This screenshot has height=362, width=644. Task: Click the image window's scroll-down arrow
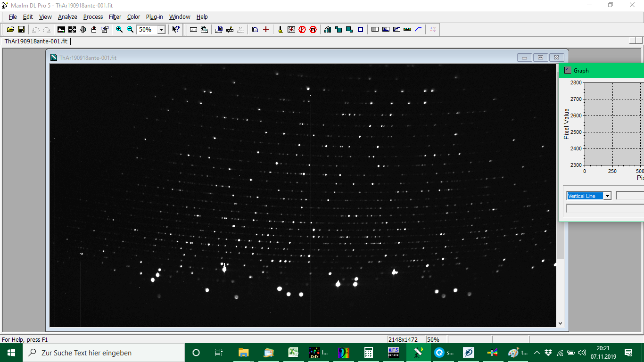point(560,323)
